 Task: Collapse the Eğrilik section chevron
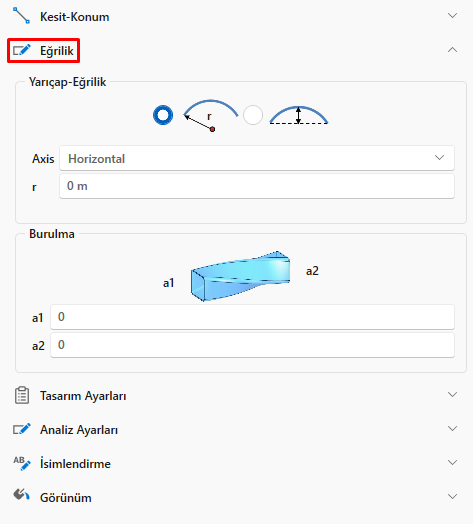coord(452,50)
